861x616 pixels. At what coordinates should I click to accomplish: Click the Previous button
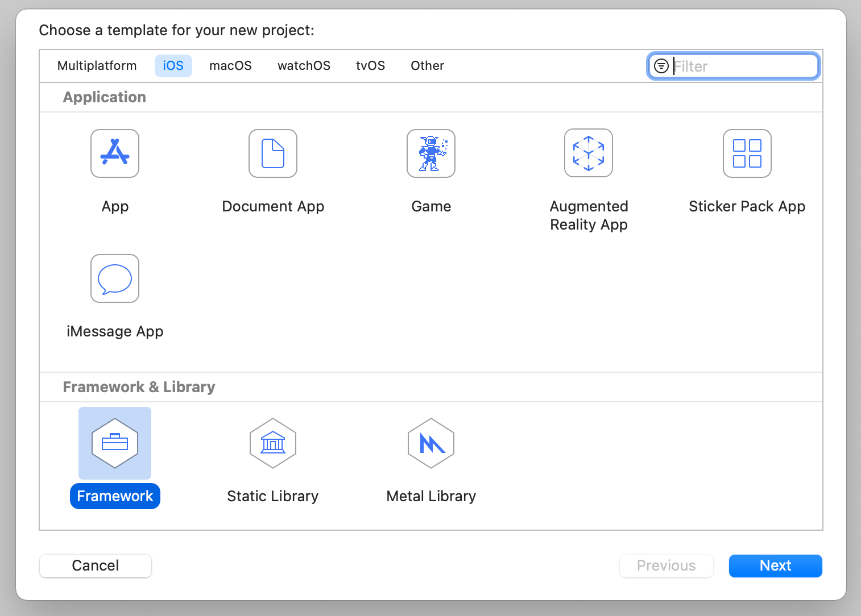click(667, 566)
